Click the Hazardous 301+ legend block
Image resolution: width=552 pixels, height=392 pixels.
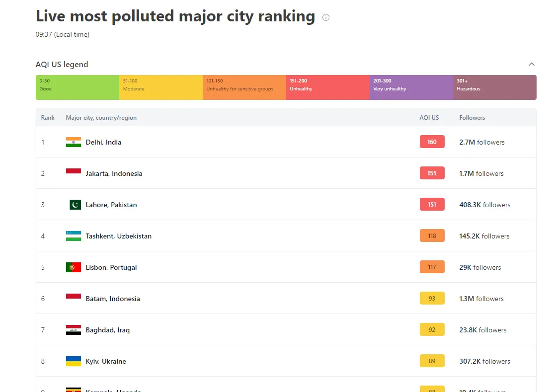pos(494,87)
